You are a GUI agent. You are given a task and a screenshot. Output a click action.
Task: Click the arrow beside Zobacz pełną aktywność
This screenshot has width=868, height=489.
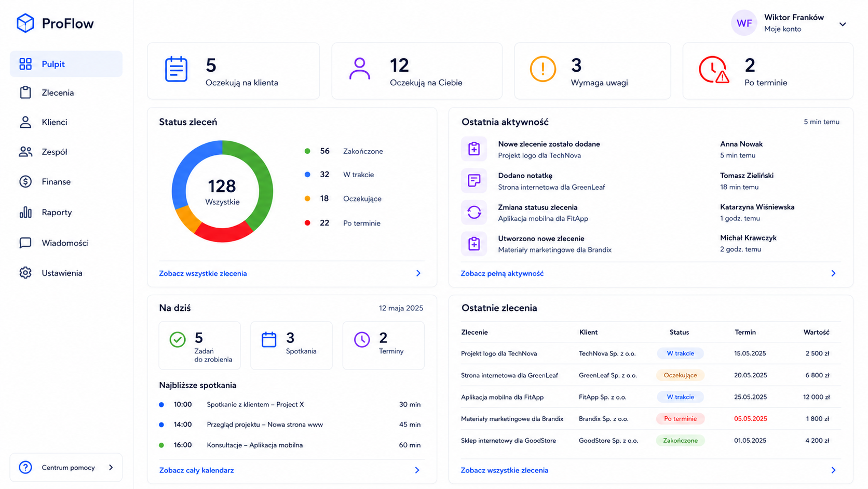pyautogui.click(x=833, y=273)
